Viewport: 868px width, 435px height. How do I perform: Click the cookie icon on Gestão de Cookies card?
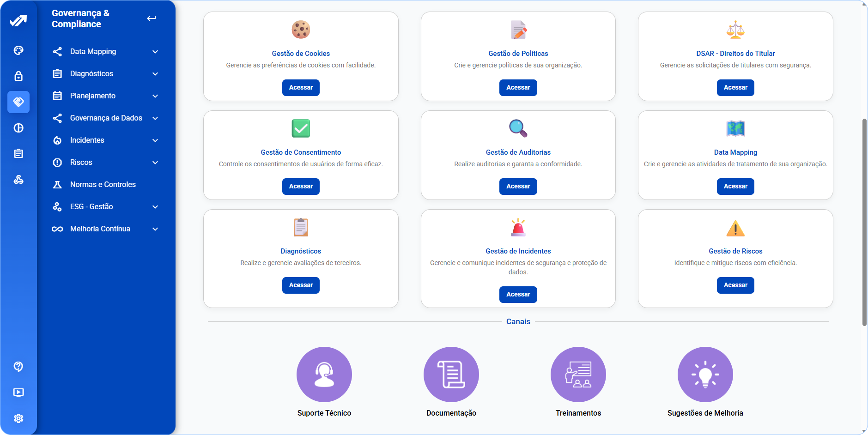tap(301, 30)
